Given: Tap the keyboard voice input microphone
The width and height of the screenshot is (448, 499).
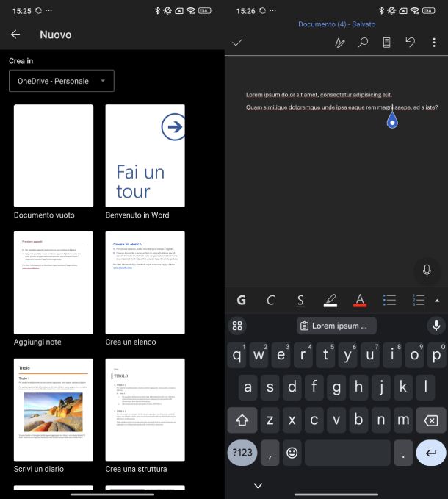Looking at the screenshot, I should (436, 326).
